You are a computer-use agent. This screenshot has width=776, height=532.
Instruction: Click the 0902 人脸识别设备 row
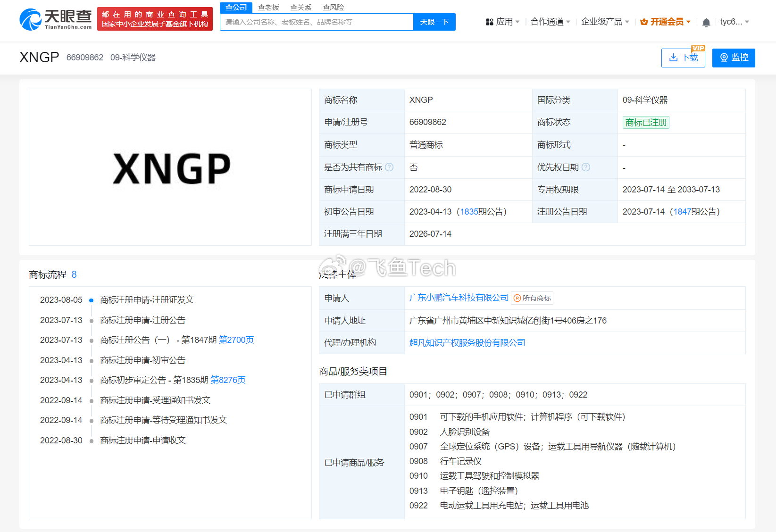coord(449,432)
